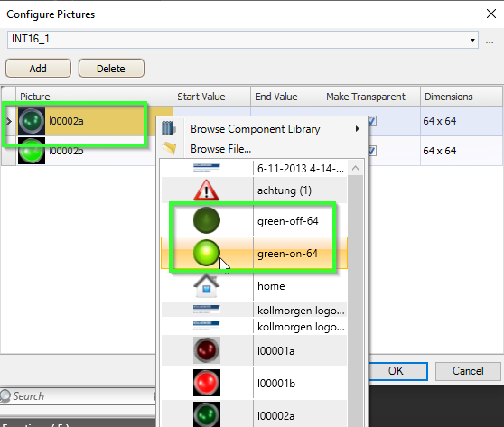Toggle Make Transparent for I00002b row

tap(371, 151)
